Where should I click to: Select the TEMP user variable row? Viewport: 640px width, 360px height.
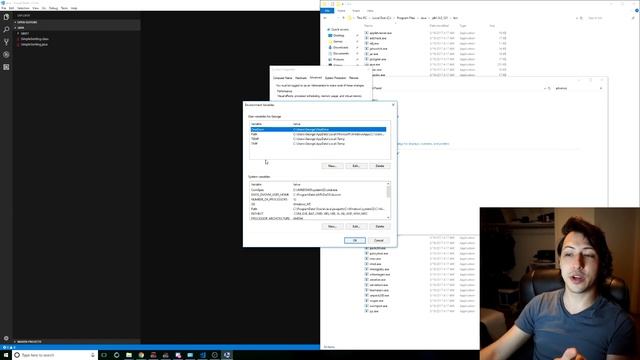pyautogui.click(x=318, y=139)
